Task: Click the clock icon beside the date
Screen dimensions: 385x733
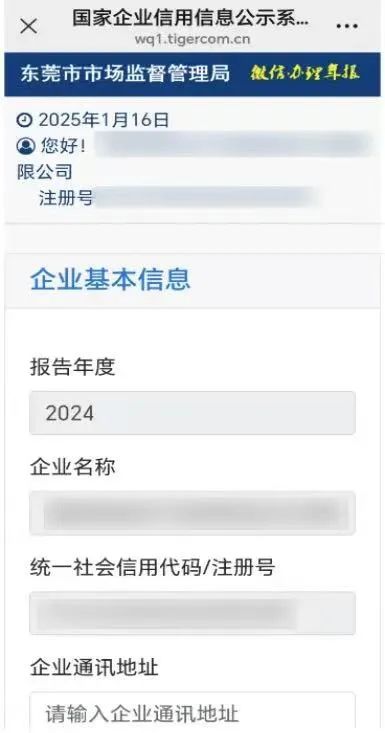Action: (24, 121)
